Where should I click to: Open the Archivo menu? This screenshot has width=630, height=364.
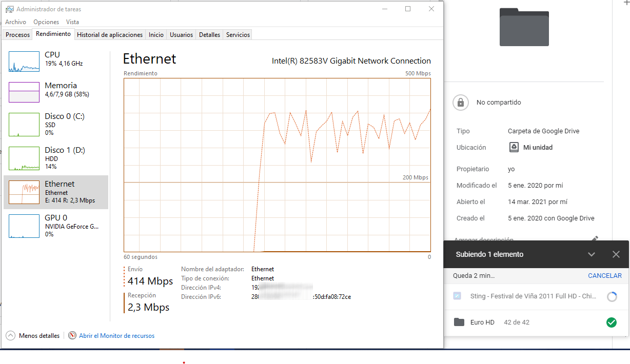[15, 22]
